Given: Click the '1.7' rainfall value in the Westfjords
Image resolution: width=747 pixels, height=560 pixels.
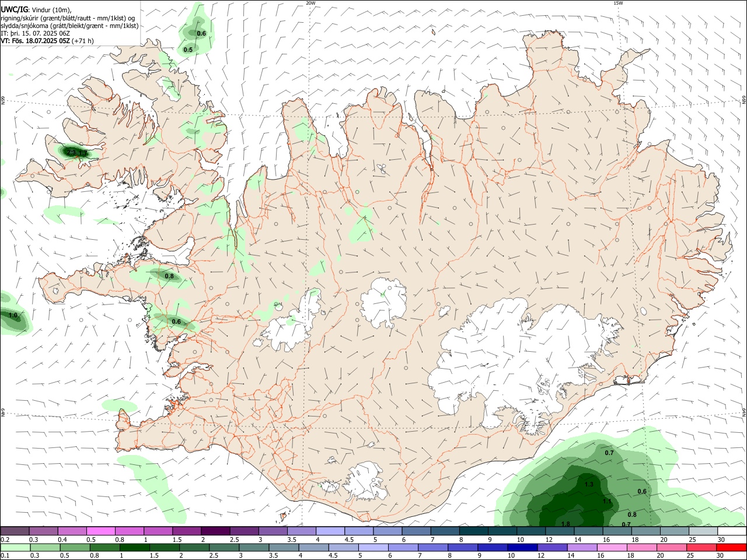Looking at the screenshot, I should [x=83, y=153].
